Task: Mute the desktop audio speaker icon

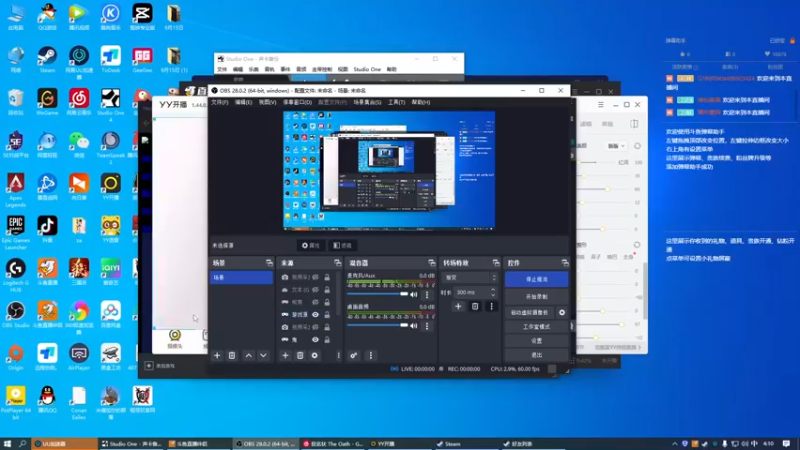Action: 414,326
